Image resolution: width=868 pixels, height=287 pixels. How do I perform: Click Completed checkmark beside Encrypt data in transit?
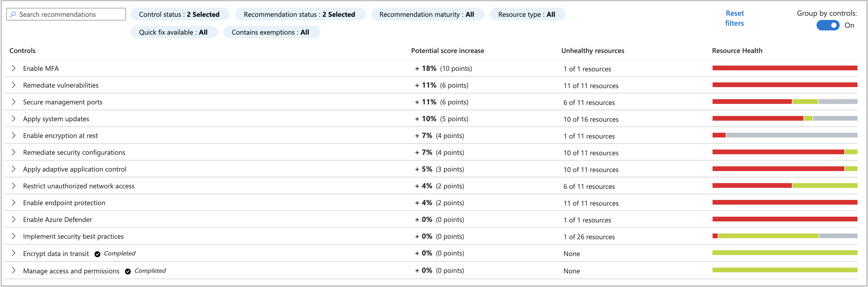point(97,254)
